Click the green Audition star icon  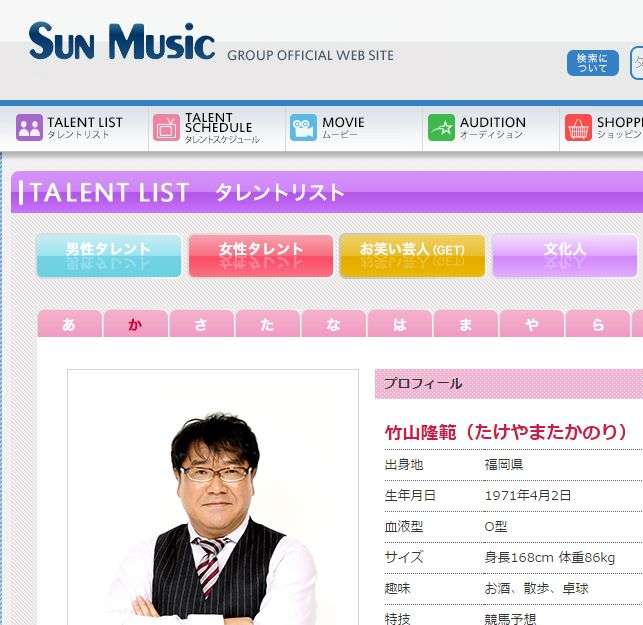point(441,128)
